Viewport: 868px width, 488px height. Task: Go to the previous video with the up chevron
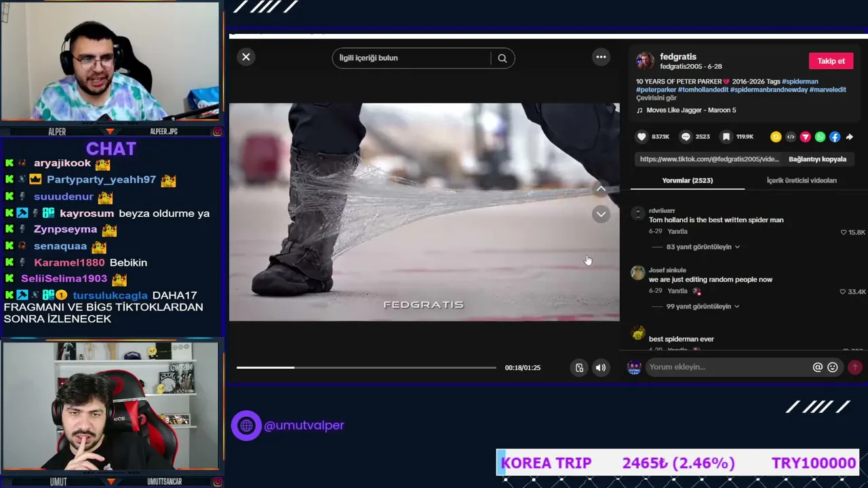[601, 188]
